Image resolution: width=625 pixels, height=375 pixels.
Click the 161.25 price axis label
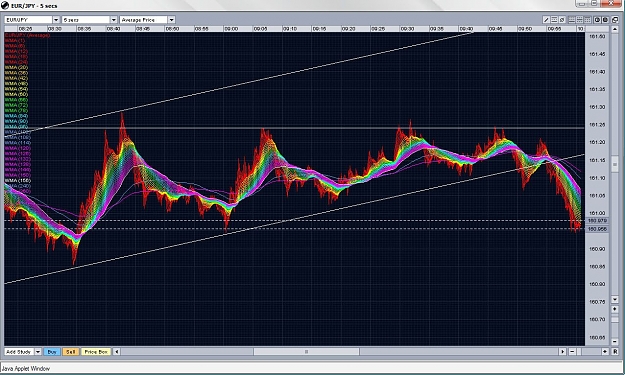pos(597,125)
